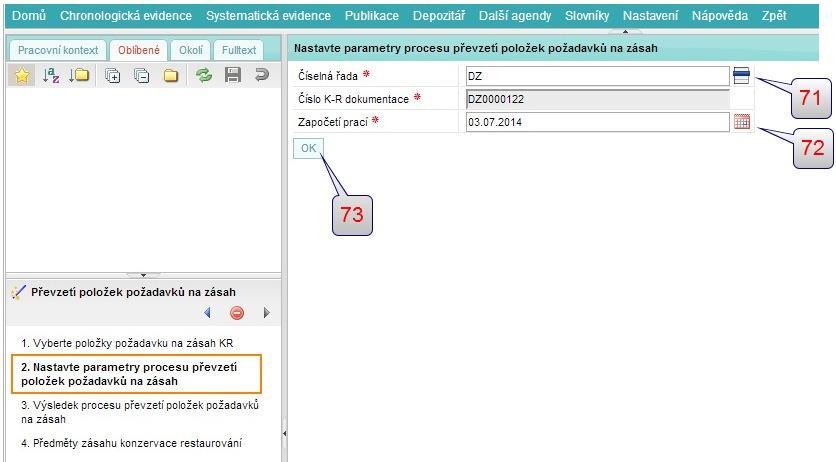Save using the floppy disk icon

tap(233, 75)
